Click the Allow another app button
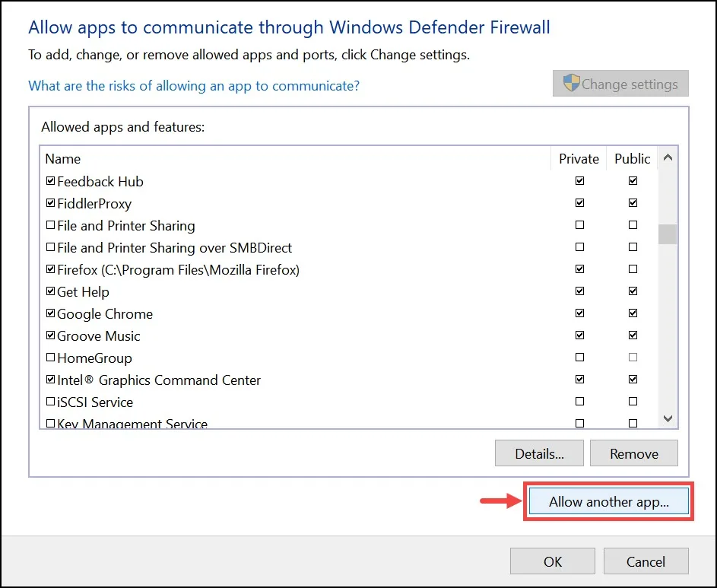The height and width of the screenshot is (588, 717). coord(608,501)
